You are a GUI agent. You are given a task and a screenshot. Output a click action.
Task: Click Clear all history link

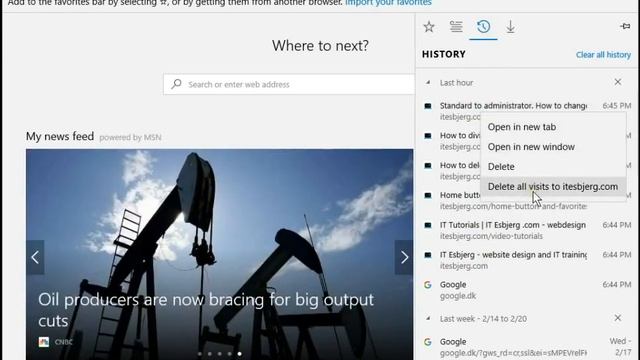(603, 54)
